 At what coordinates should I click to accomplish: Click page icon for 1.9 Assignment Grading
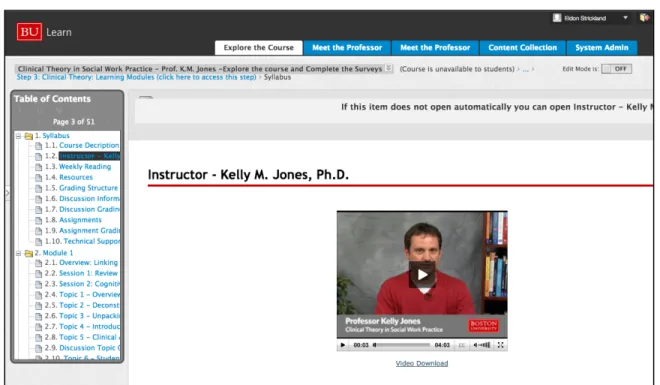pyautogui.click(x=38, y=231)
